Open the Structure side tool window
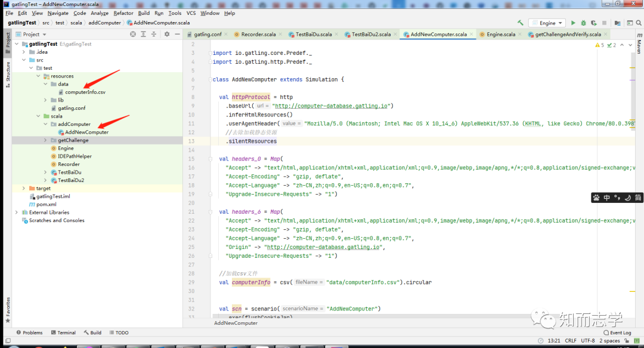The height and width of the screenshot is (348, 644). coord(7,75)
